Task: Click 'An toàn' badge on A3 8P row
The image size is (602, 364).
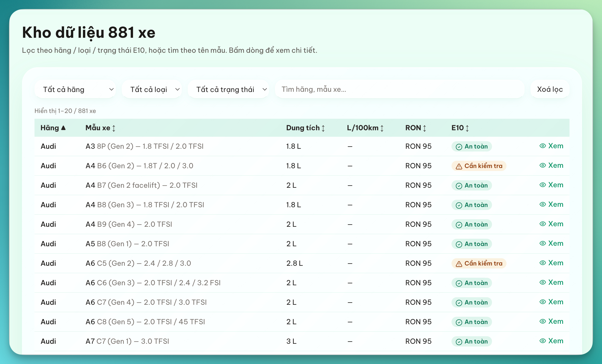Action: point(471,146)
